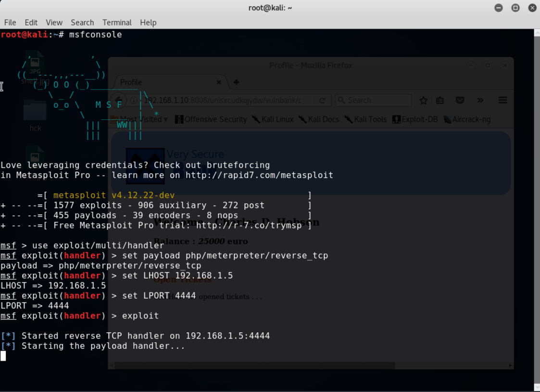The width and height of the screenshot is (540, 392).
Task: Open the Pocket icon in Firefox
Action: pos(460,100)
